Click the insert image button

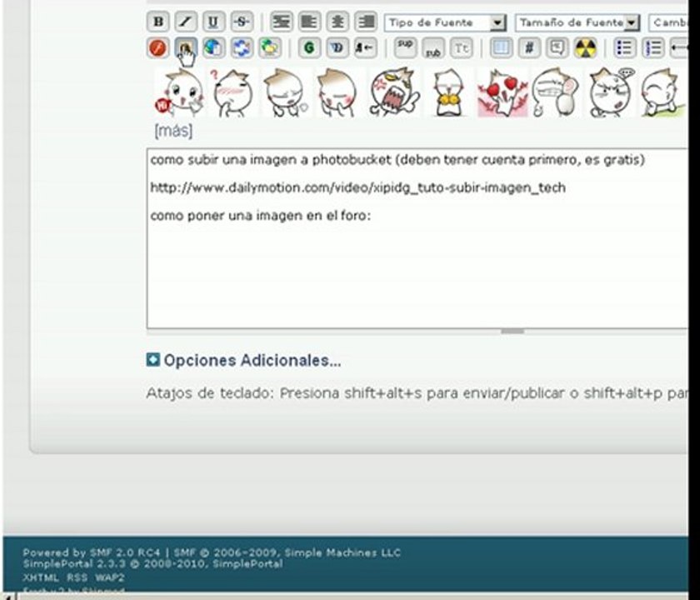(186, 47)
